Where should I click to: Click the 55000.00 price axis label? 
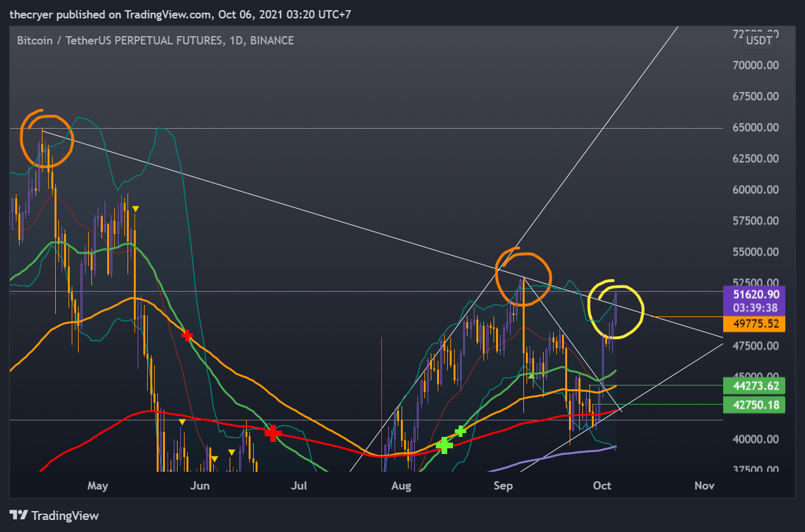(x=755, y=252)
